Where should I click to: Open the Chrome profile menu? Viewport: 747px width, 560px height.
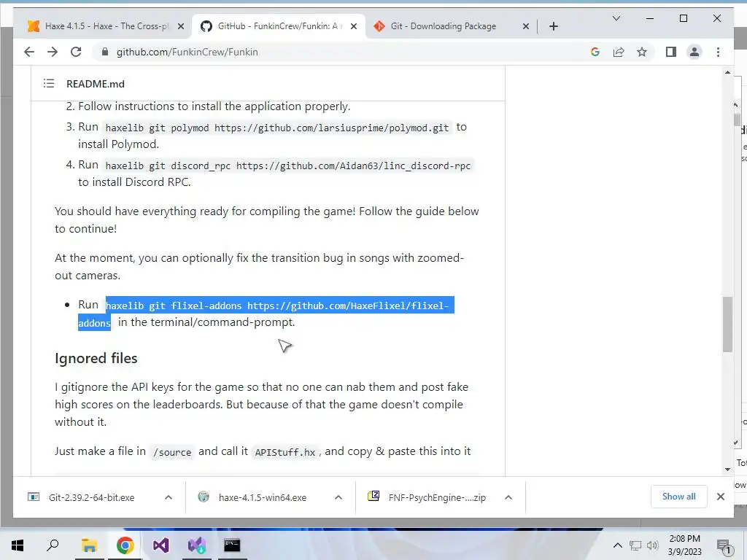694,52
